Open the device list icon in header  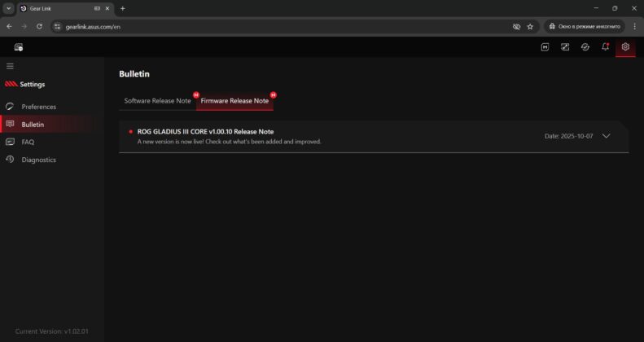[x=19, y=47]
